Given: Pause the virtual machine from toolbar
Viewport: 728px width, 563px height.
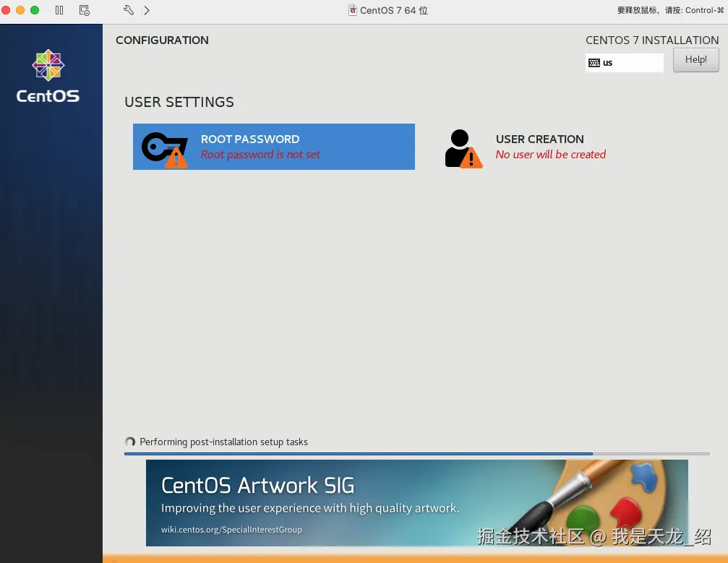Looking at the screenshot, I should (59, 10).
